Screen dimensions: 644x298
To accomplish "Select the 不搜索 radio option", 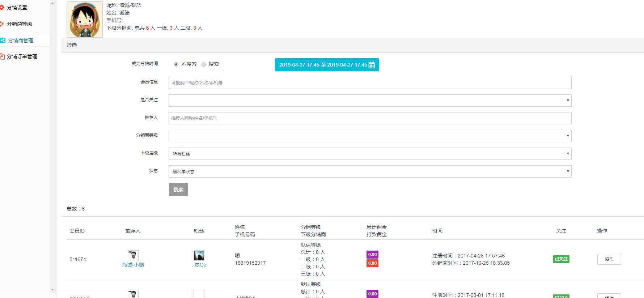I will (x=176, y=64).
